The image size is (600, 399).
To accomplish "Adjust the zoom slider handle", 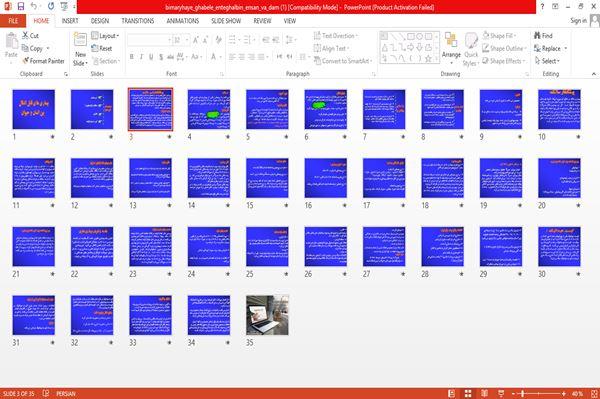I will (523, 393).
